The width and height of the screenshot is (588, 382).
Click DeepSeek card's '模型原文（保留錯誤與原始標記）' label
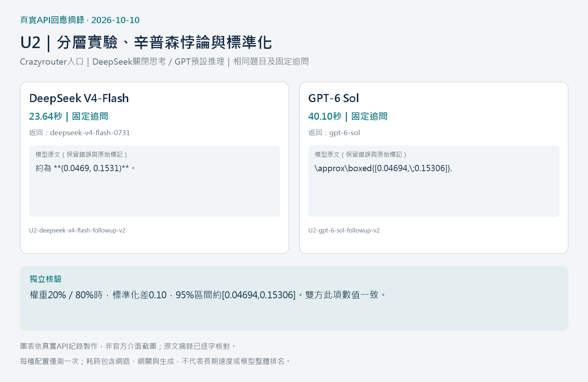81,155
